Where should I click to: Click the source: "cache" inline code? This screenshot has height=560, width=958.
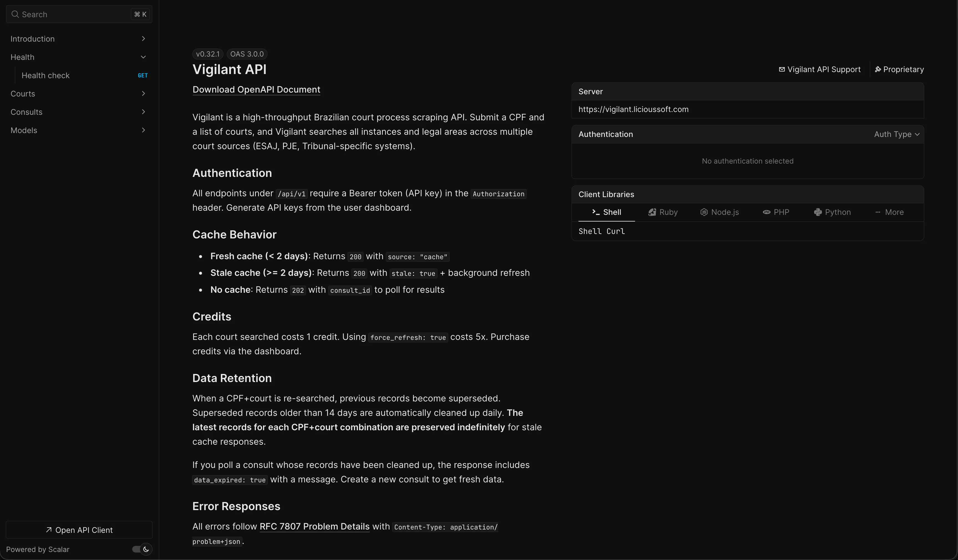coord(418,257)
